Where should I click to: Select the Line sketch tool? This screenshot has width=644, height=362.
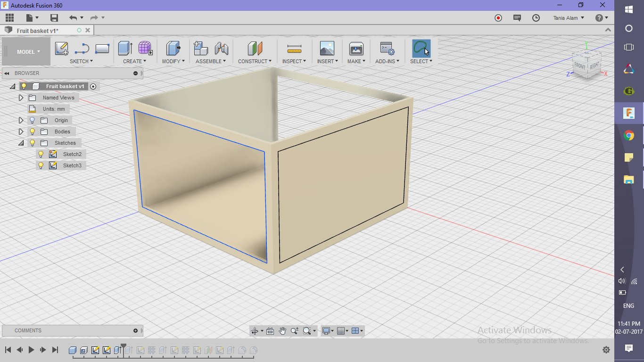pos(82,48)
